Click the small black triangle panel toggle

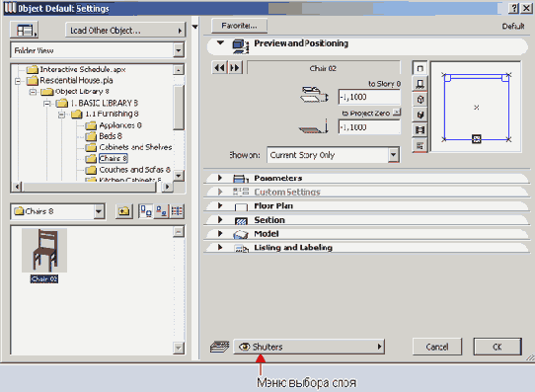[194, 27]
